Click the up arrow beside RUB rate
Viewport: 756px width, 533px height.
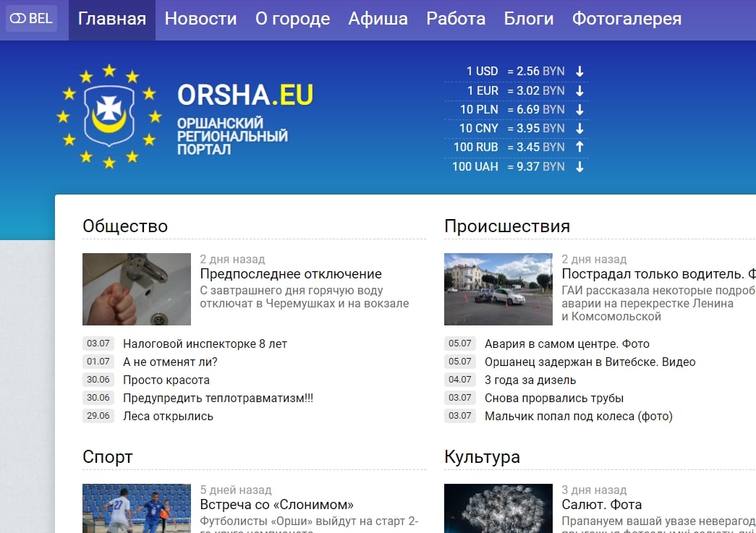tap(579, 147)
